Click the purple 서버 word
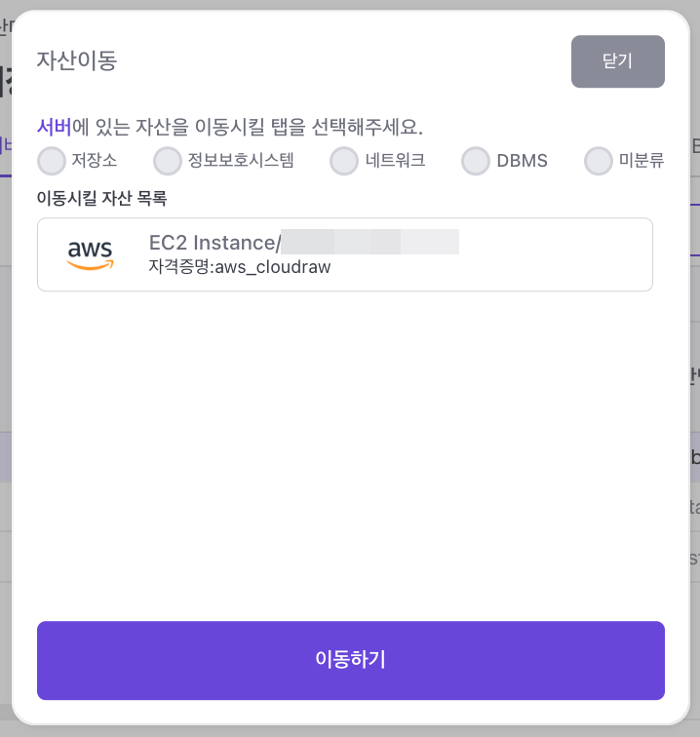 (54, 126)
